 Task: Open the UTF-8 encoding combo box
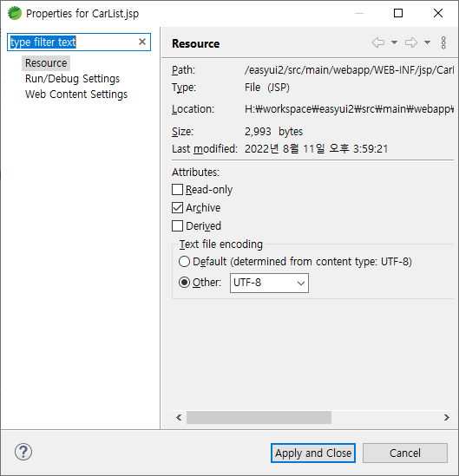coord(269,283)
